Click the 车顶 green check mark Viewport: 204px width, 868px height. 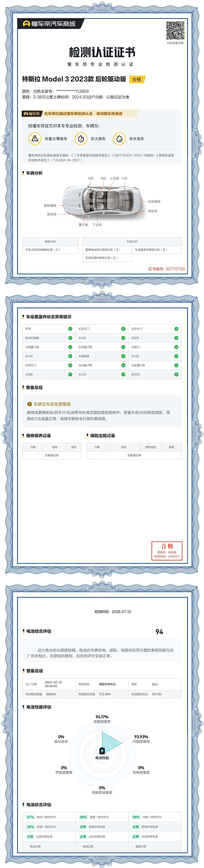point(70,329)
